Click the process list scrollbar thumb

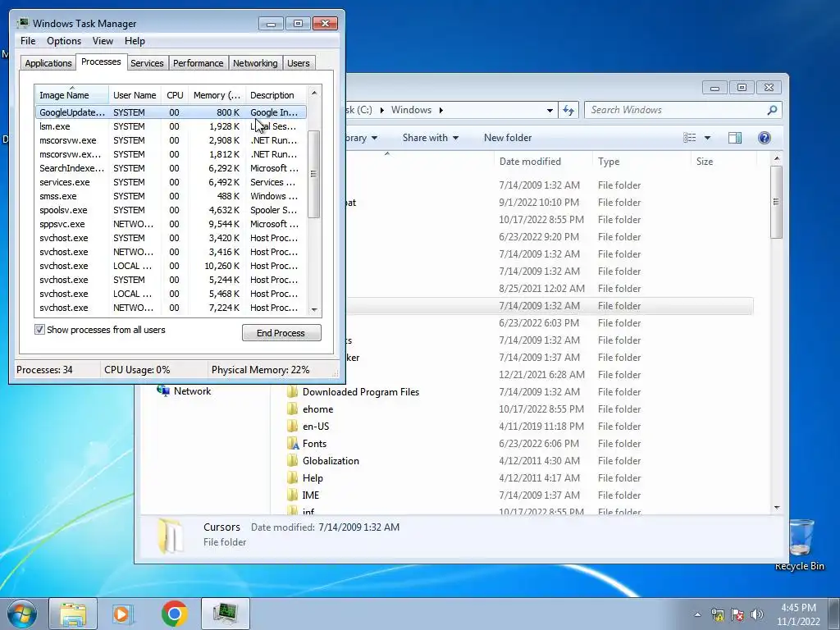(314, 174)
